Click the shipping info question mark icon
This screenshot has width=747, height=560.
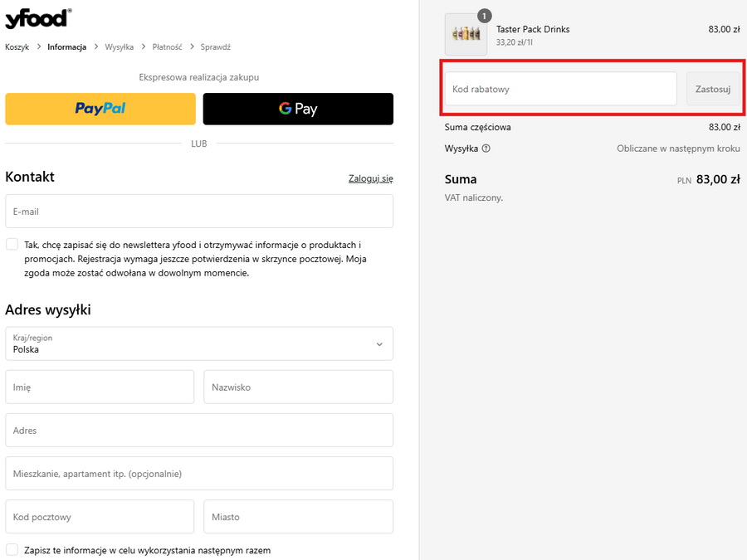(486, 149)
